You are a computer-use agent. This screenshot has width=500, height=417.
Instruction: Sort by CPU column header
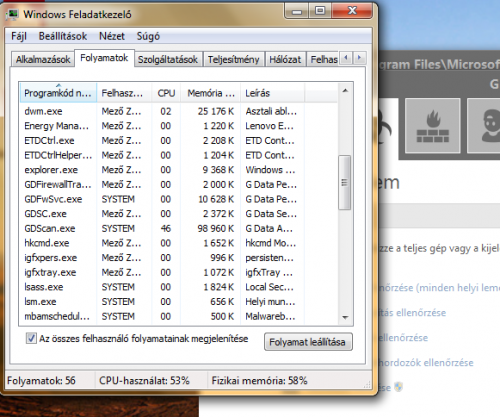pos(166,93)
